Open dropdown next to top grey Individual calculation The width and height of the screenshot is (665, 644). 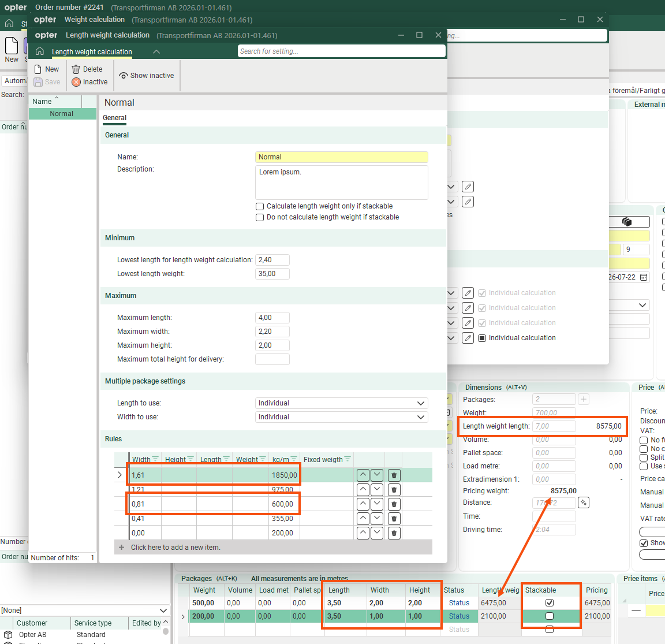point(451,293)
